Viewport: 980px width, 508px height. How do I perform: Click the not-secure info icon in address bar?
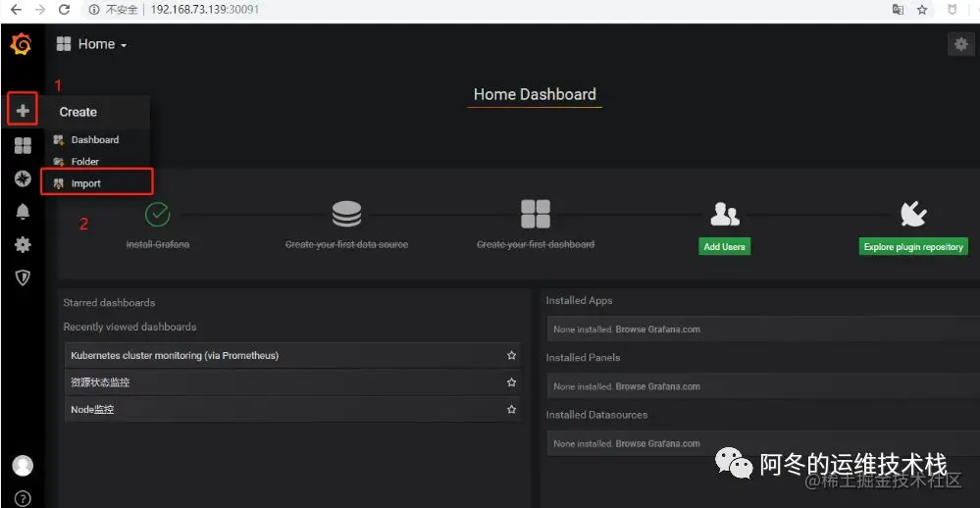coord(94,10)
